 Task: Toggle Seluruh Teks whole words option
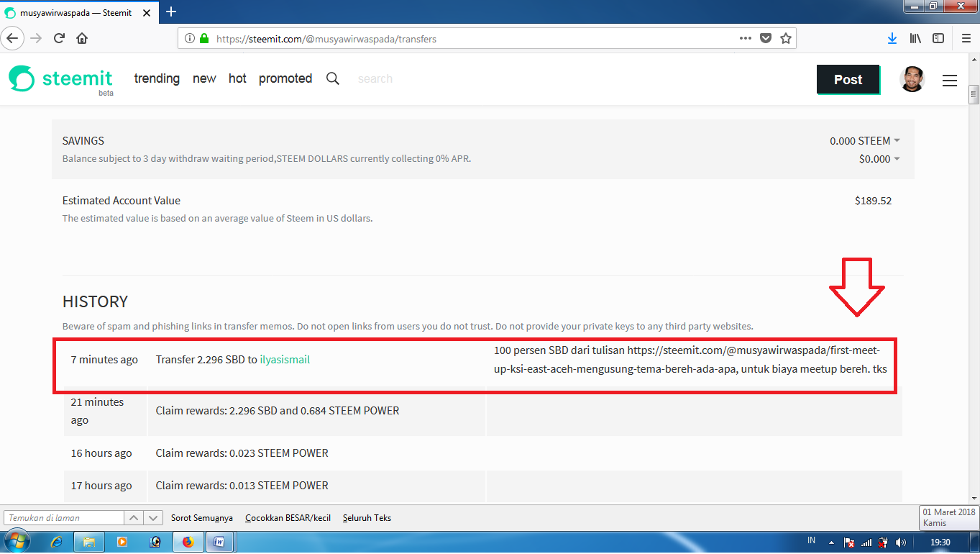coord(367,517)
